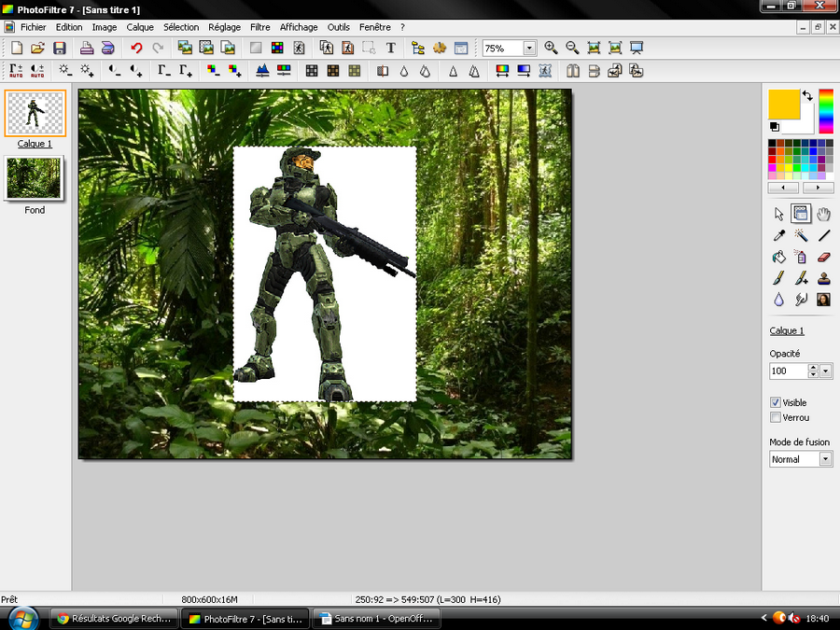This screenshot has height=630, width=840.
Task: Open the Sélection menu
Action: pos(181,27)
